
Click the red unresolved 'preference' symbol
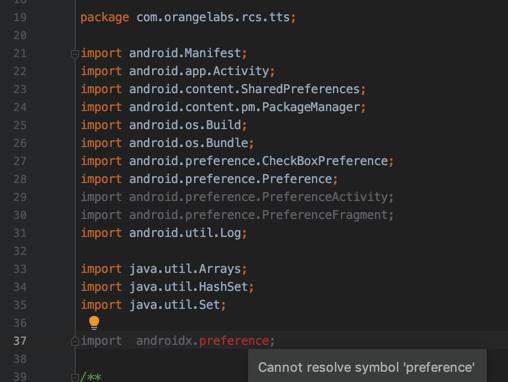click(x=234, y=341)
